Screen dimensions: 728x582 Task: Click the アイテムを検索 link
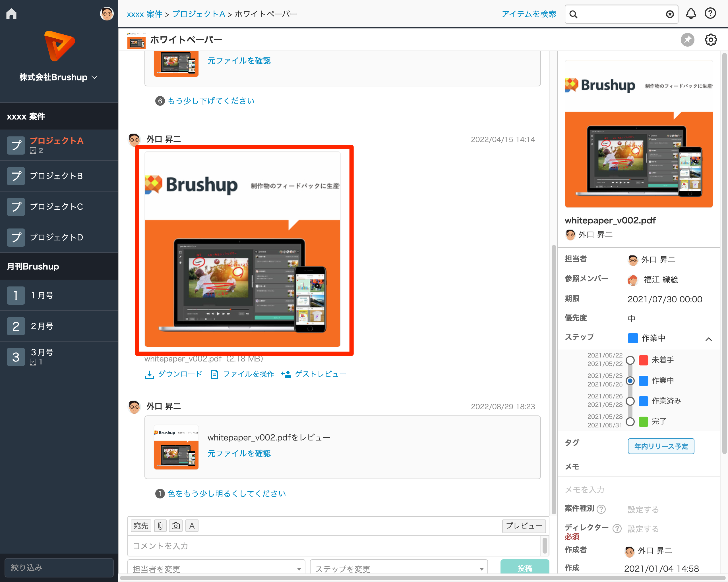click(x=528, y=14)
